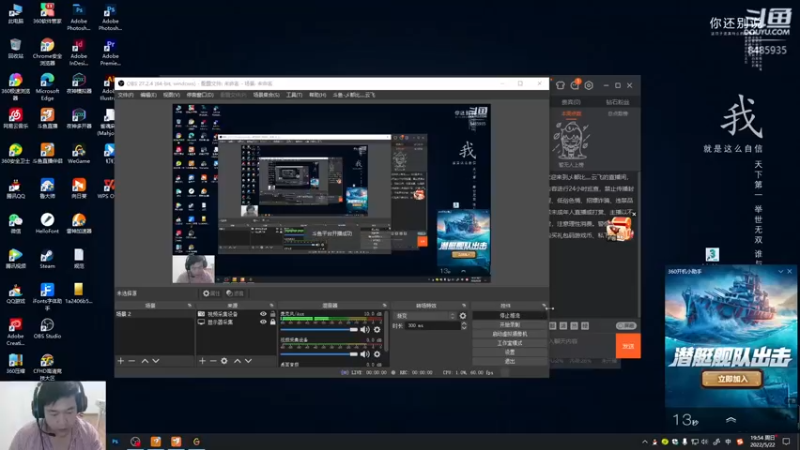800x450 pixels.
Task: Show hidden system tray icons
Action: [644, 442]
